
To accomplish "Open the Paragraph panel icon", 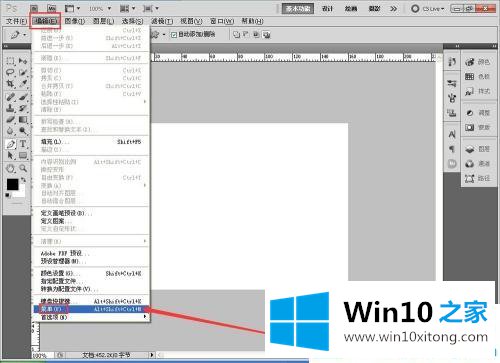I will tap(452, 149).
